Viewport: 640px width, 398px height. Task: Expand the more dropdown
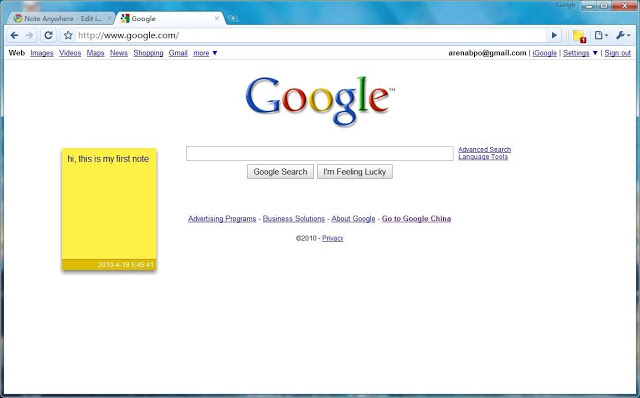pyautogui.click(x=205, y=53)
